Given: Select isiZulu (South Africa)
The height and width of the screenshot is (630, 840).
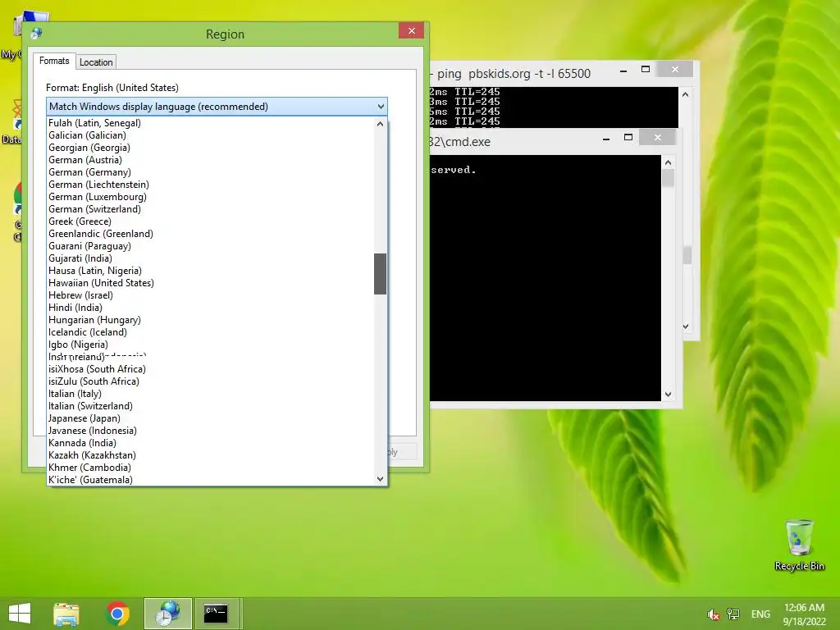Looking at the screenshot, I should 210,381.
